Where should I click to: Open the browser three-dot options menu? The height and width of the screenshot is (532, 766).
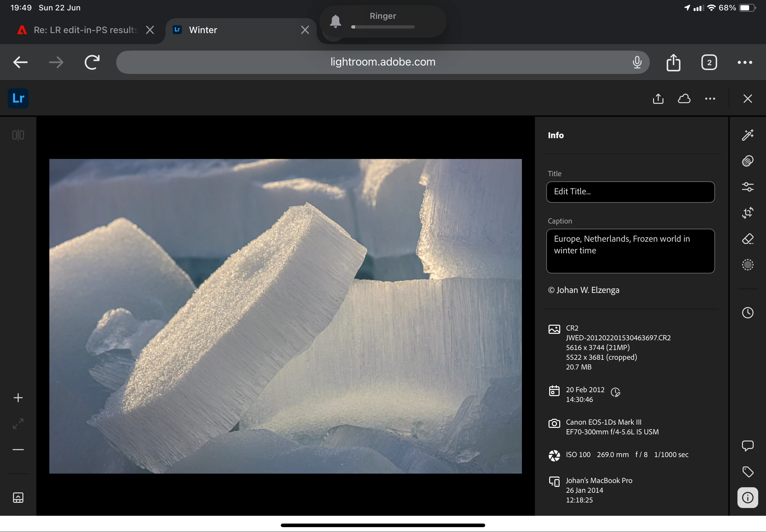(x=744, y=62)
